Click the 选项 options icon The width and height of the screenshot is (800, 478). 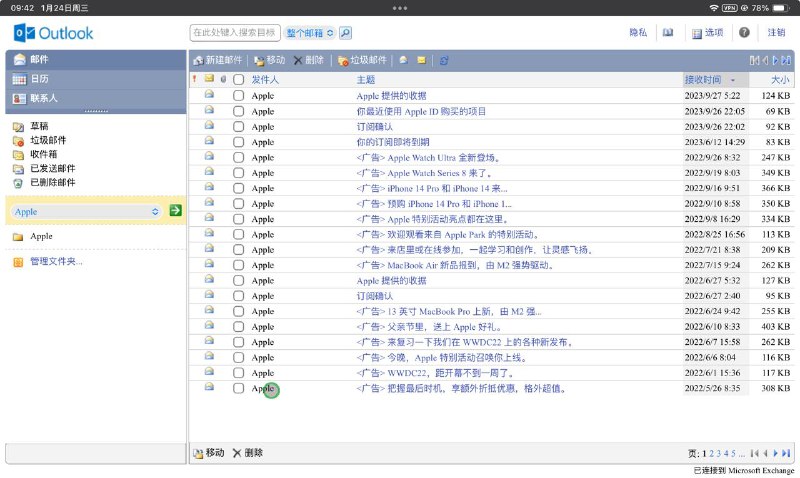point(696,33)
